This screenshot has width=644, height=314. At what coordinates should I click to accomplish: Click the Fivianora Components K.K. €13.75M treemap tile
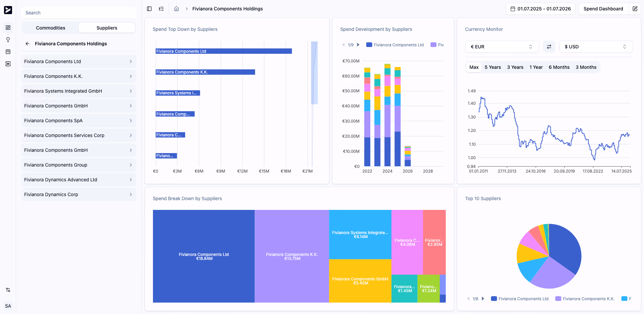click(x=292, y=256)
